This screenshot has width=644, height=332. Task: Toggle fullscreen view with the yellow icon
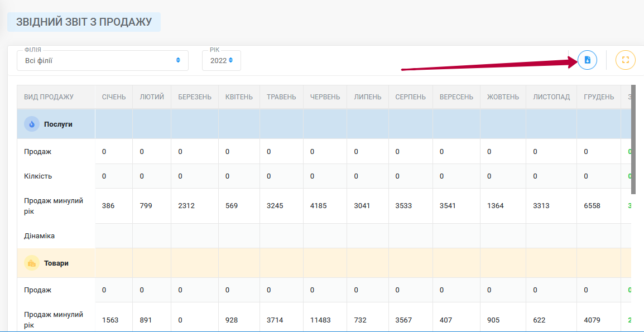click(625, 60)
